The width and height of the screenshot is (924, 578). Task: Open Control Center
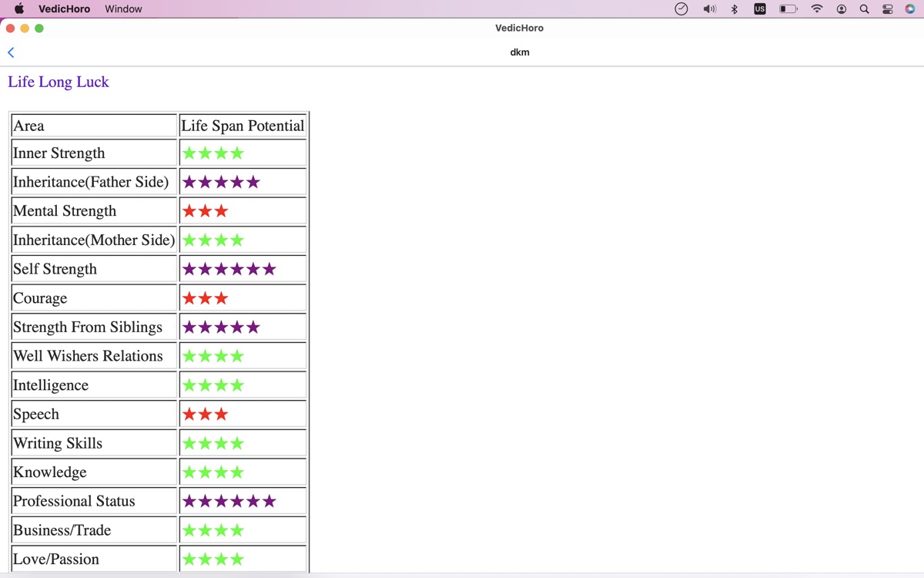[x=888, y=9]
